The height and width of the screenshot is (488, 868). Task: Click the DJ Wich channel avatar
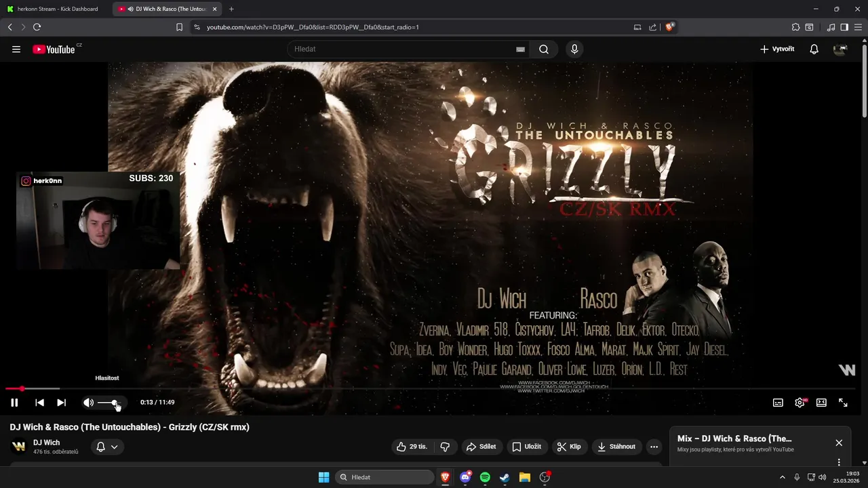point(18,447)
